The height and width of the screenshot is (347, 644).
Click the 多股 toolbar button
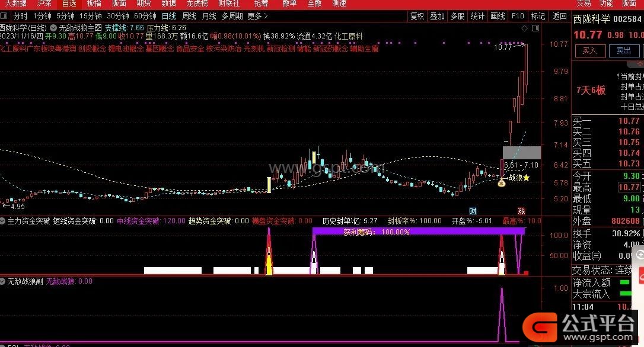[458, 16]
